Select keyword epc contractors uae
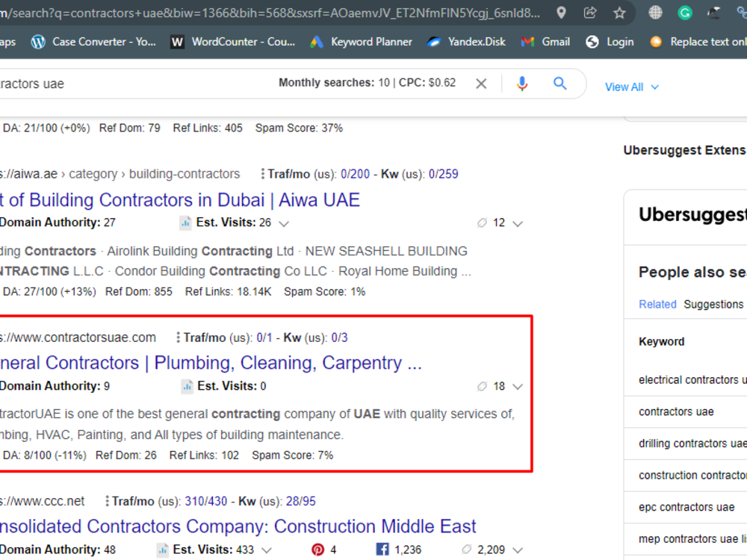The width and height of the screenshot is (747, 560). (x=686, y=507)
